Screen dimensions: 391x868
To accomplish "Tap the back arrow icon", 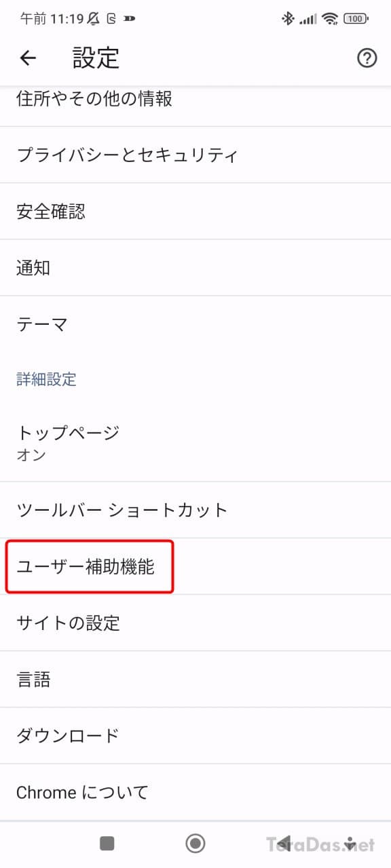I will coord(28,58).
